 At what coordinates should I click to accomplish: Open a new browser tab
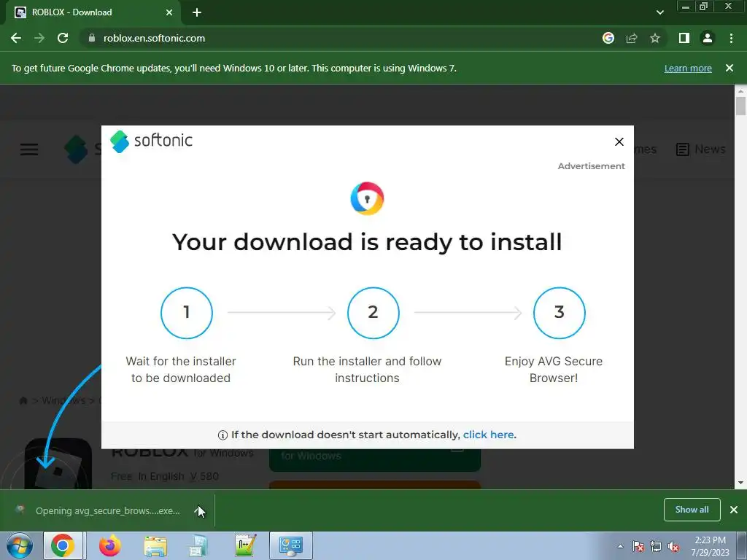pos(197,12)
